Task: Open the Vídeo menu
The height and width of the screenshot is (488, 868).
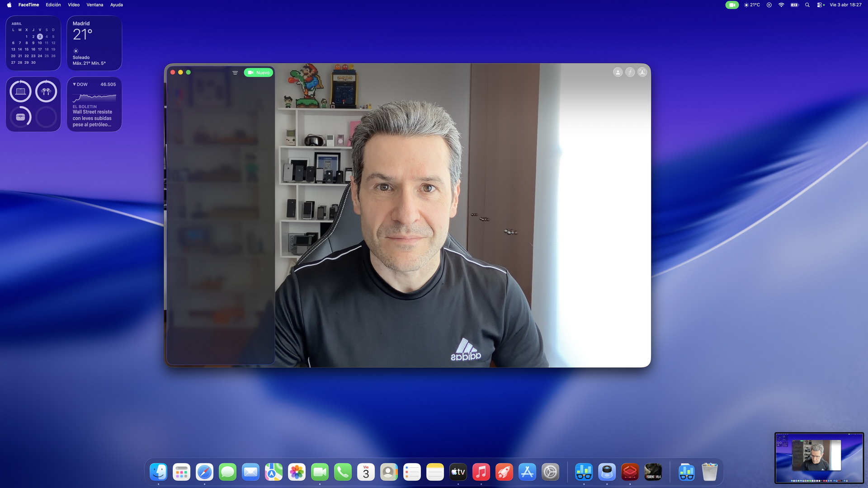Action: click(x=74, y=5)
